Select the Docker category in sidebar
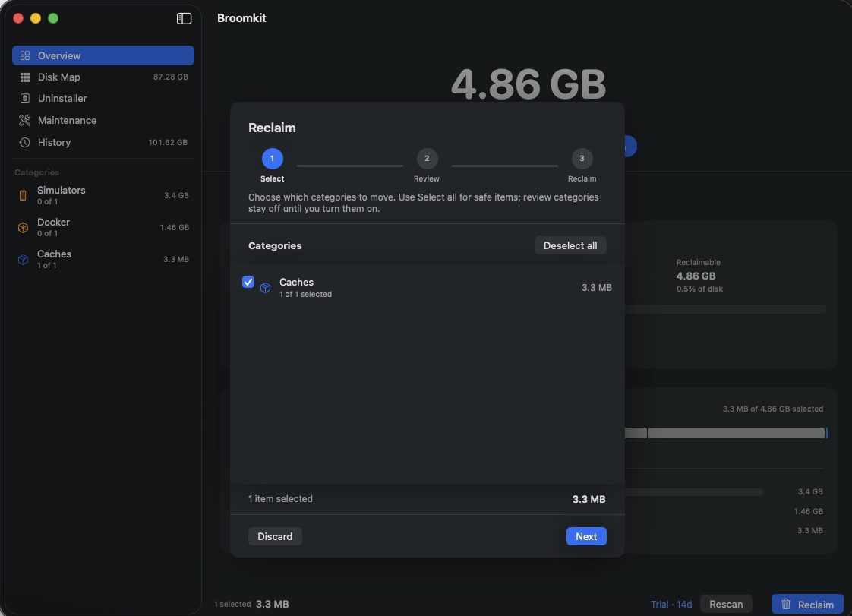 103,227
